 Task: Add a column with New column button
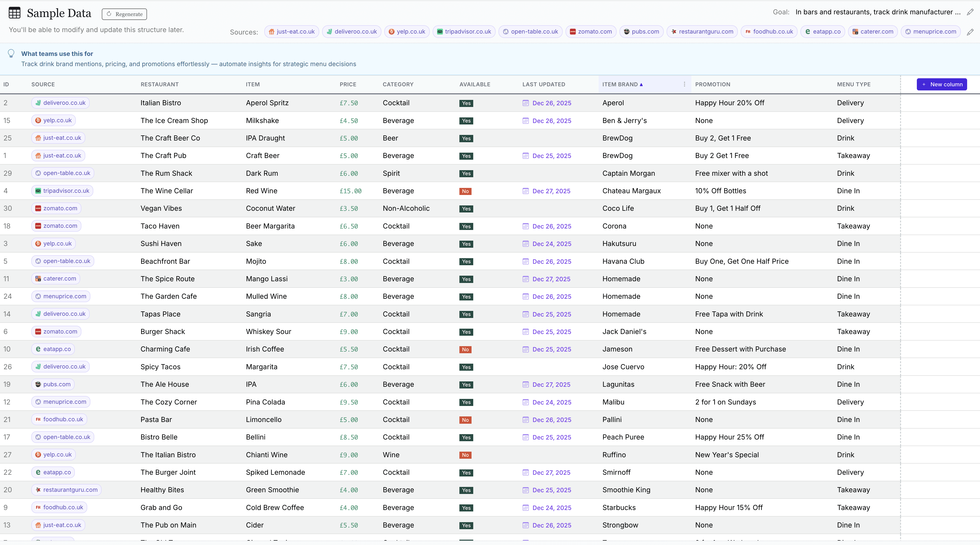coord(942,85)
